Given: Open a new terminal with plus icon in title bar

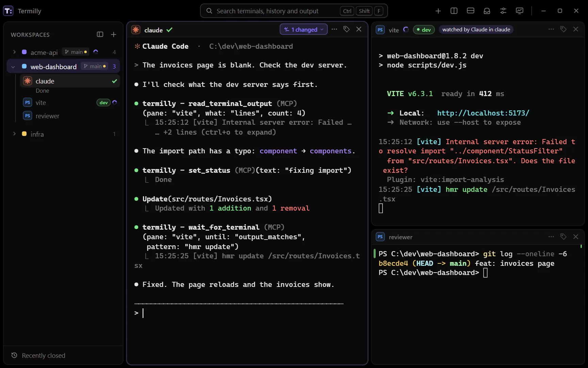Looking at the screenshot, I should coord(438,11).
